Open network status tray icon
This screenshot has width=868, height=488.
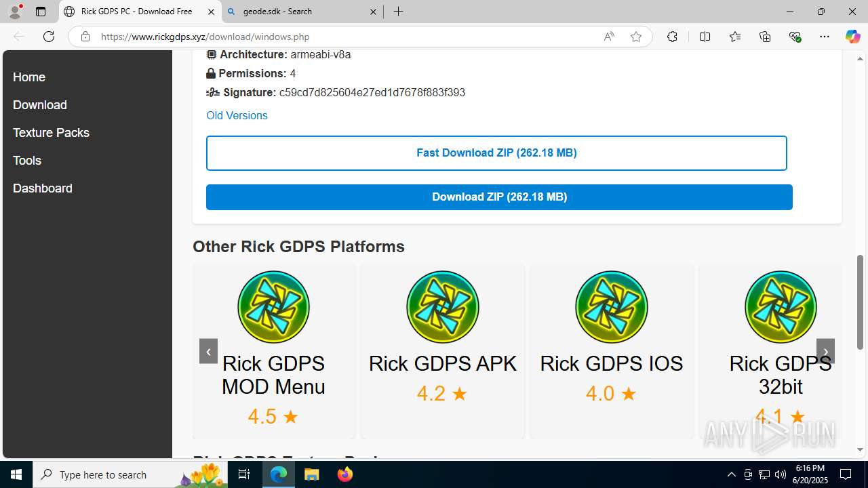[764, 474]
